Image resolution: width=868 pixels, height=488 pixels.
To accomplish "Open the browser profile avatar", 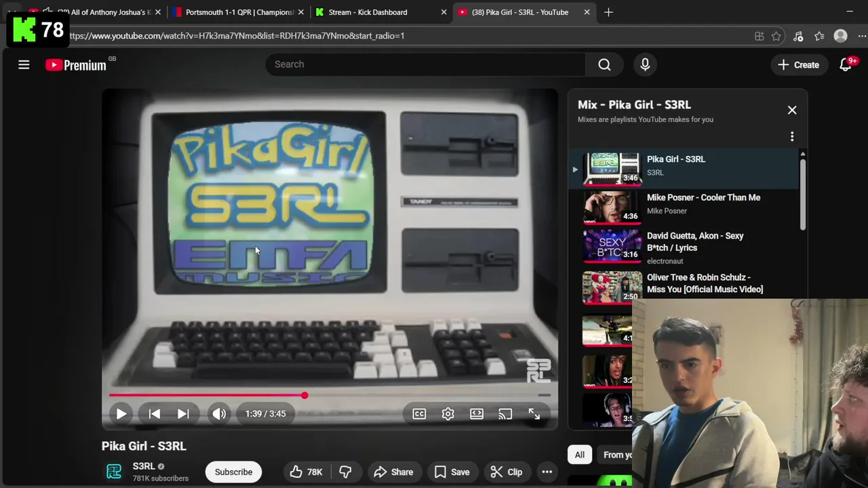I will (x=840, y=36).
